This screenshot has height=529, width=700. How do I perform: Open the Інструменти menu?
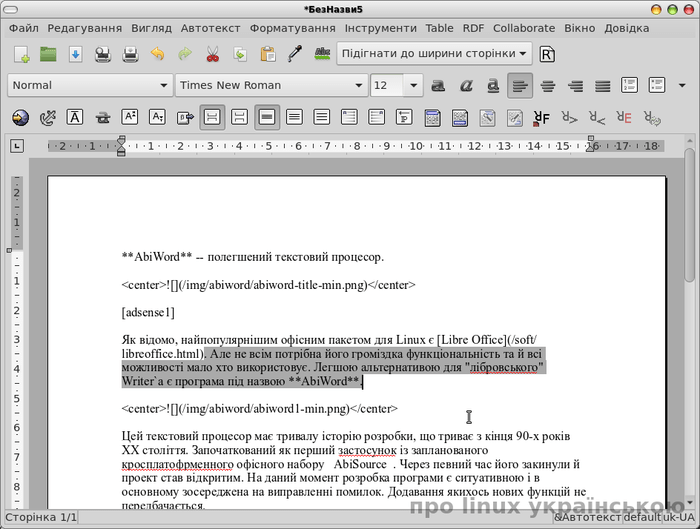(380, 28)
